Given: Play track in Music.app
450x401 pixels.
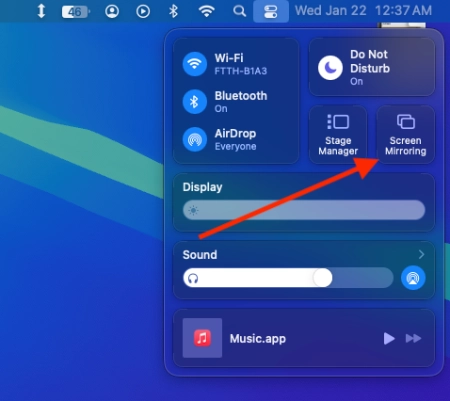Looking at the screenshot, I should click(389, 338).
